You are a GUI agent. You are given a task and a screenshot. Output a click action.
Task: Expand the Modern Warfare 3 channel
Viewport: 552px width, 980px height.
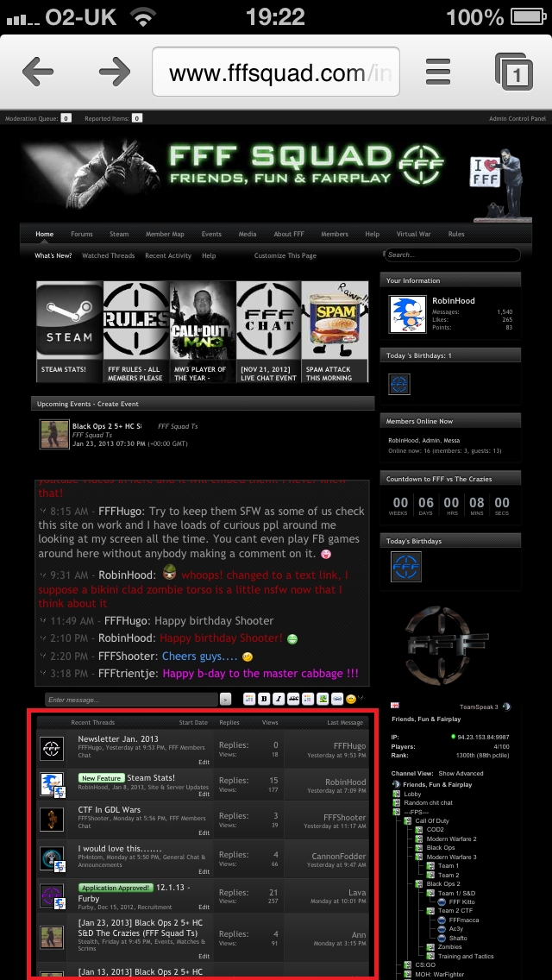click(451, 857)
